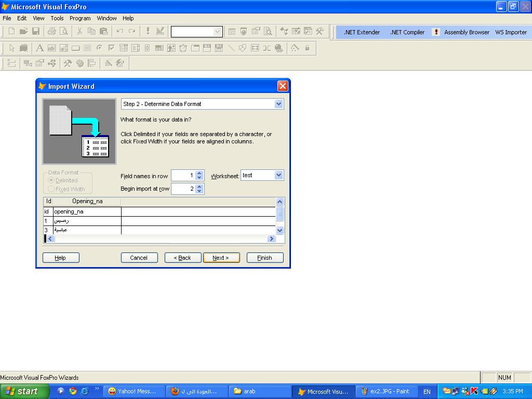Image resolution: width=532 pixels, height=399 pixels.
Task: Click the Cut scissors icon
Action: (x=79, y=31)
